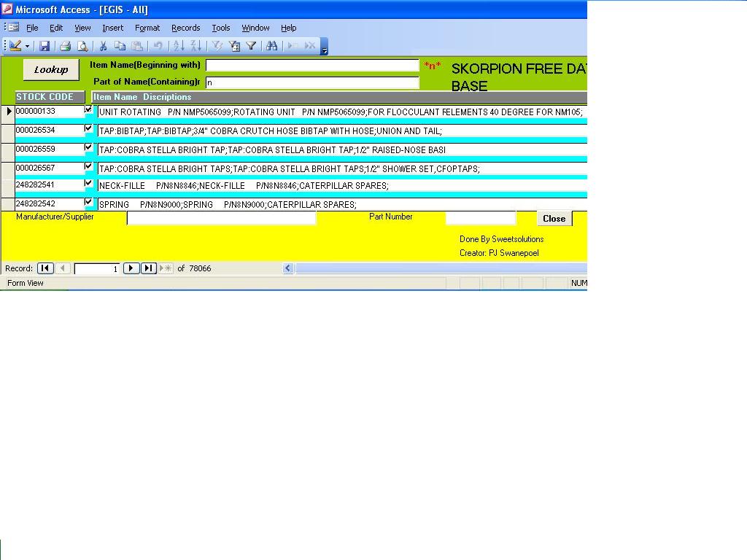Click the Item Name Discriptions header

339,97
